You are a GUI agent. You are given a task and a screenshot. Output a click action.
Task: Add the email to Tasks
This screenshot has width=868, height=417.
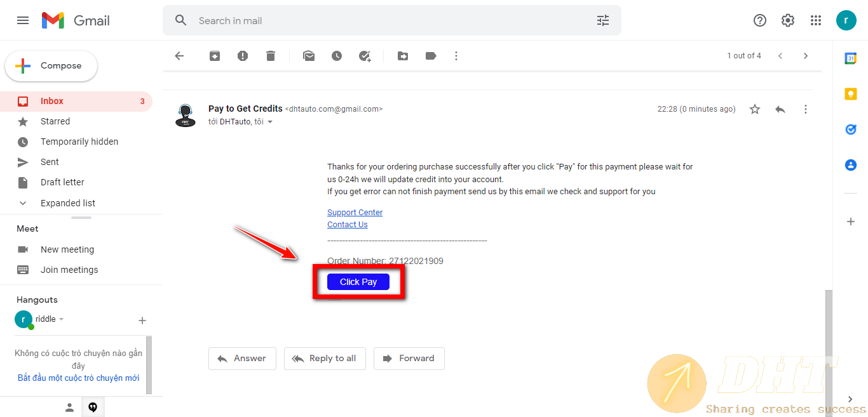[365, 56]
